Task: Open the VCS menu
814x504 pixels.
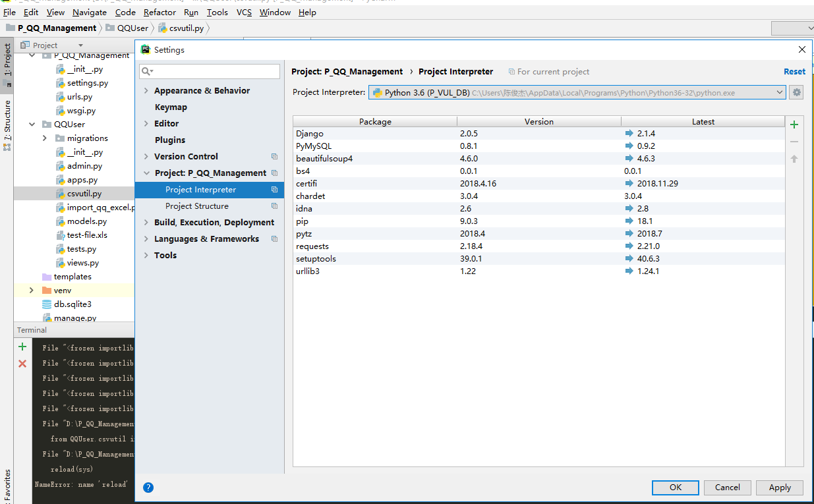Action: click(x=244, y=13)
